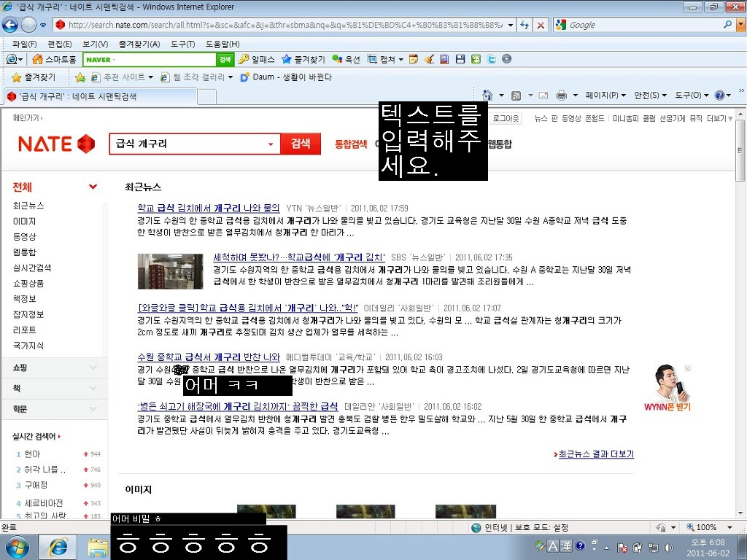This screenshot has width=747, height=560.
Task: Click 통합검색 tab link
Action: (x=351, y=144)
